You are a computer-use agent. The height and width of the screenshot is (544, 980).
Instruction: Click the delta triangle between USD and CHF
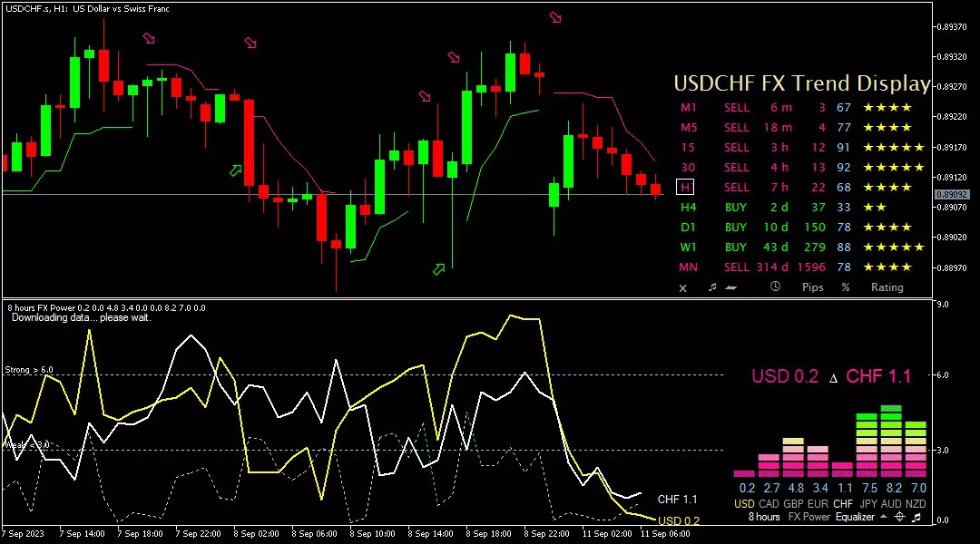click(x=832, y=378)
